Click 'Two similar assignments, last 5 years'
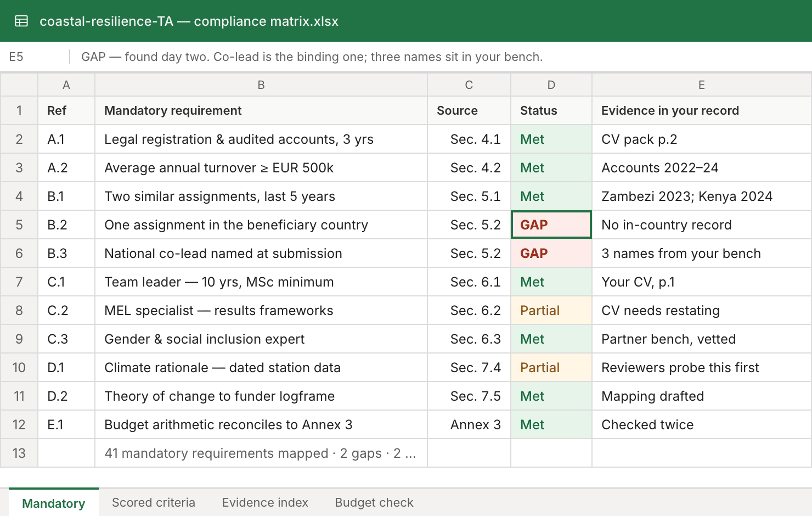The image size is (812, 516). pyautogui.click(x=261, y=196)
